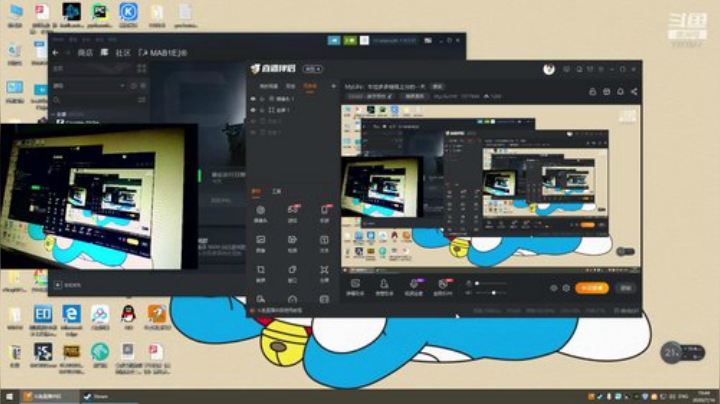Viewport: 720px width, 404px height.
Task: Expand the games filter dropdown in Steam library
Action: coord(122,85)
